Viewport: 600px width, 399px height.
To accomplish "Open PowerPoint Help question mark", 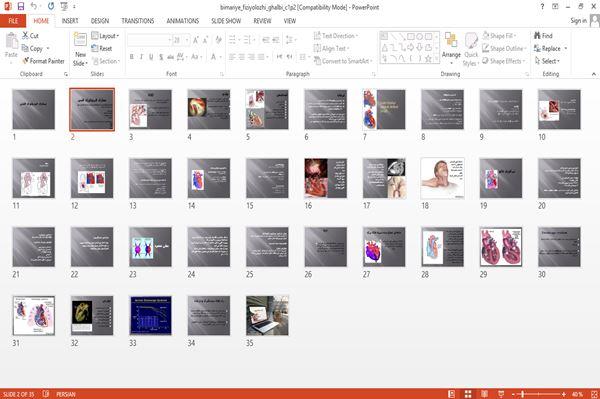I will pos(542,7).
